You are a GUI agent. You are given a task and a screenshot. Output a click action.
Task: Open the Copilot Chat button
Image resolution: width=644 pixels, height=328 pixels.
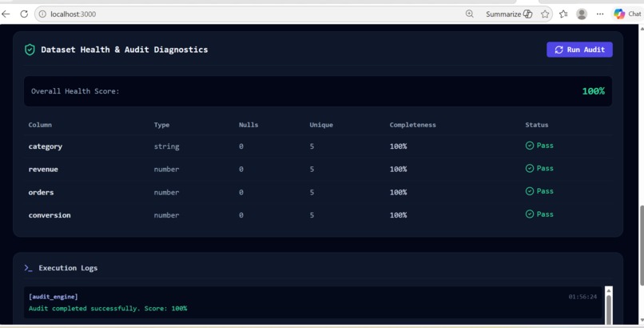627,14
